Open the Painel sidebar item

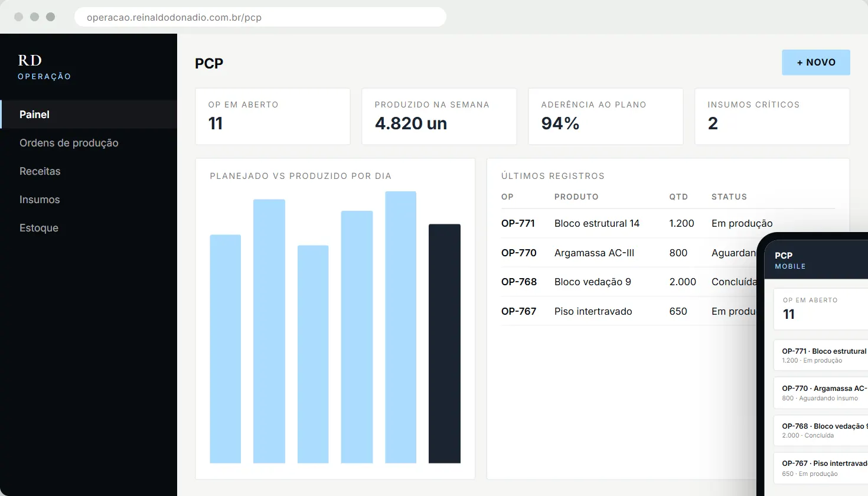pyautogui.click(x=89, y=115)
